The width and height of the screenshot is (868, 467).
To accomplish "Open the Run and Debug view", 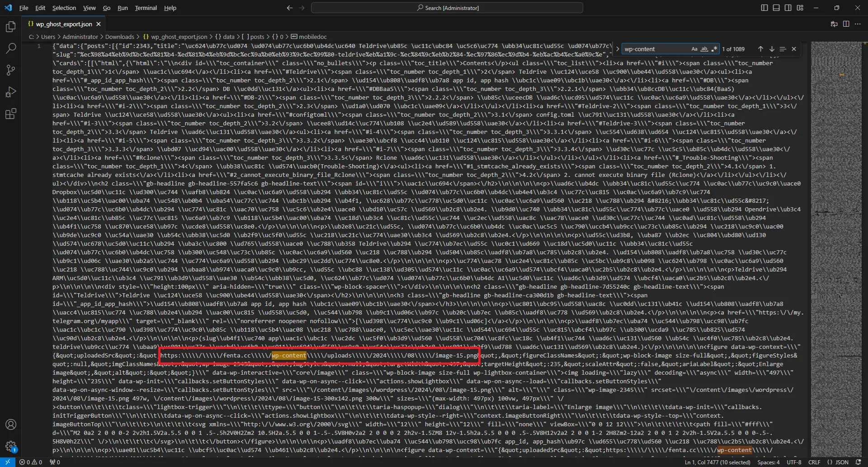I will coord(10,92).
